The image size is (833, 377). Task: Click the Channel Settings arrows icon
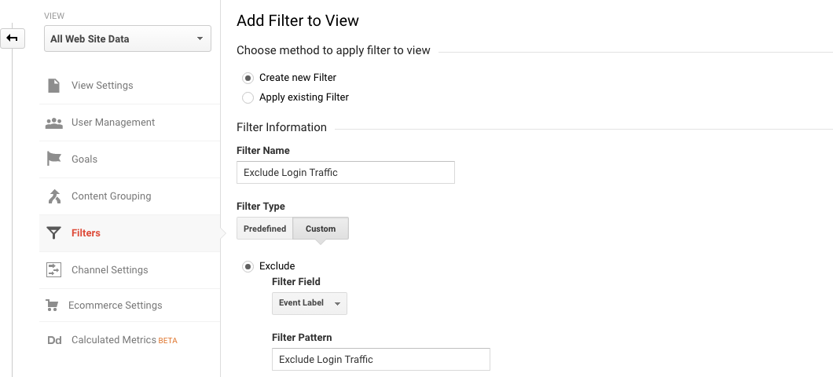click(54, 270)
